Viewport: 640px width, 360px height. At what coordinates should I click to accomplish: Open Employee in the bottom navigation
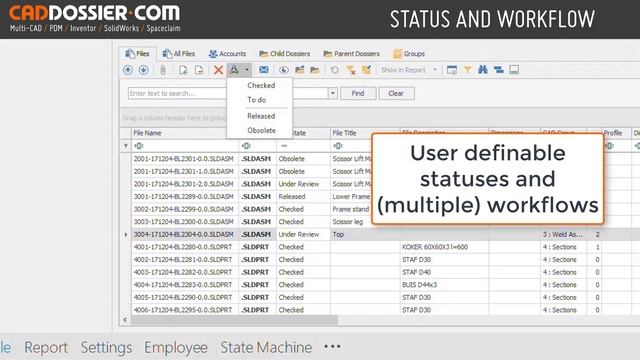point(176,347)
